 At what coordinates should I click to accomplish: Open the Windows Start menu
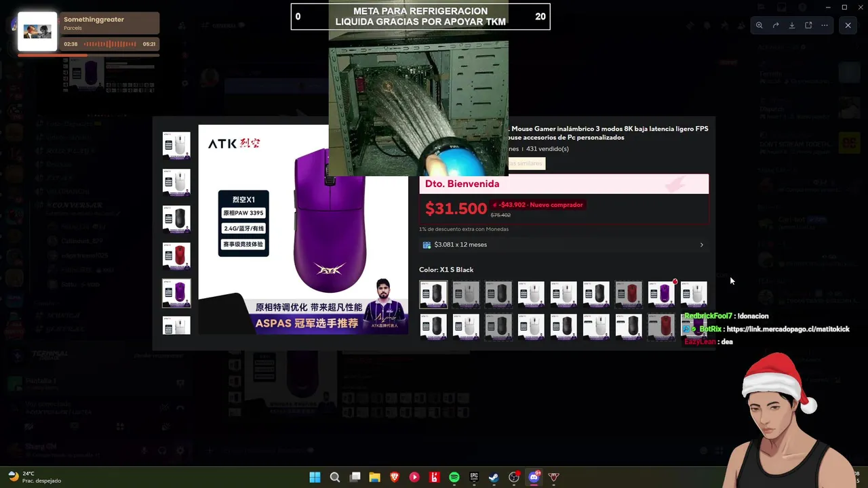315,477
